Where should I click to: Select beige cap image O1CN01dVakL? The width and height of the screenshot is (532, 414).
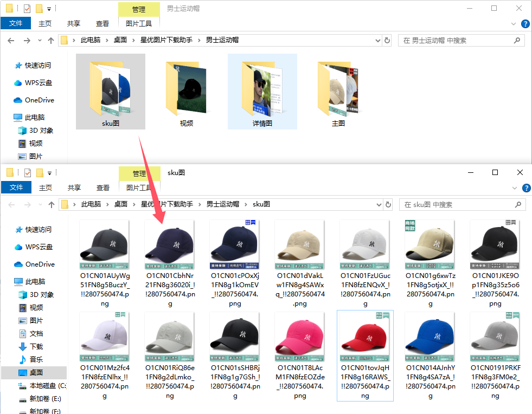click(300, 263)
